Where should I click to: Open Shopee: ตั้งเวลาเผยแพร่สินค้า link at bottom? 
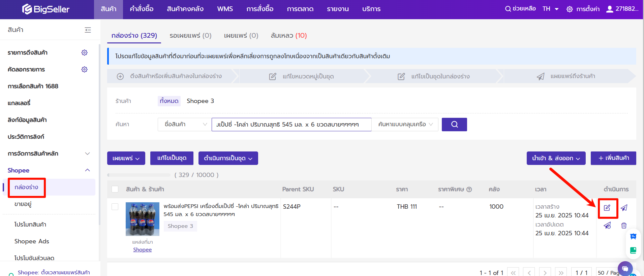[x=54, y=272]
